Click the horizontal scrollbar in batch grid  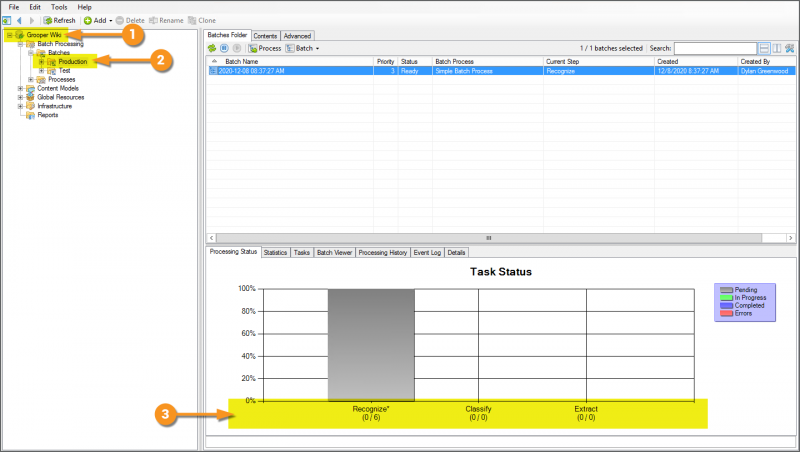pos(489,238)
